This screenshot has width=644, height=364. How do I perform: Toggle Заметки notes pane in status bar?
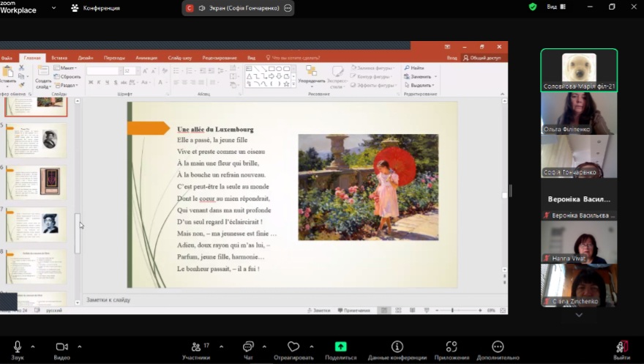point(319,311)
